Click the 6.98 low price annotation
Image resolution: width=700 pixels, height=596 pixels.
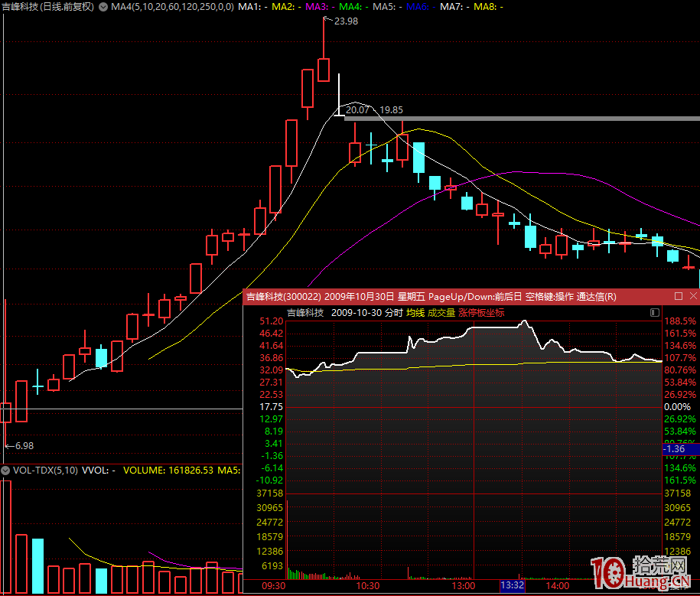point(24,445)
